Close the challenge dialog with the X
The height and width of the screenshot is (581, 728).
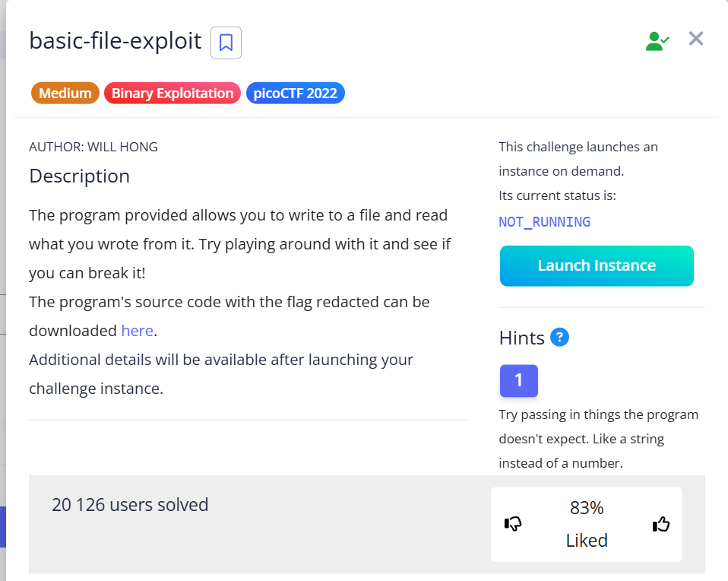[695, 39]
